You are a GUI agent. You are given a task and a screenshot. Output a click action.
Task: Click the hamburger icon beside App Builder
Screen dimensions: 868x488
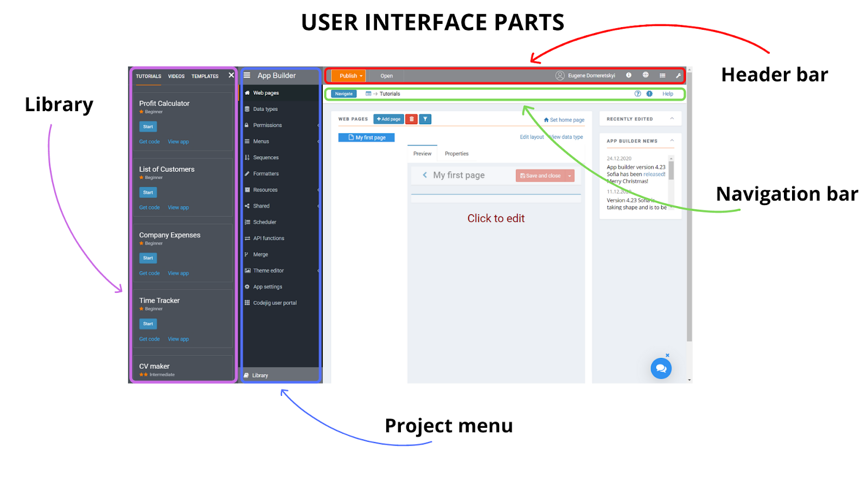(x=247, y=75)
